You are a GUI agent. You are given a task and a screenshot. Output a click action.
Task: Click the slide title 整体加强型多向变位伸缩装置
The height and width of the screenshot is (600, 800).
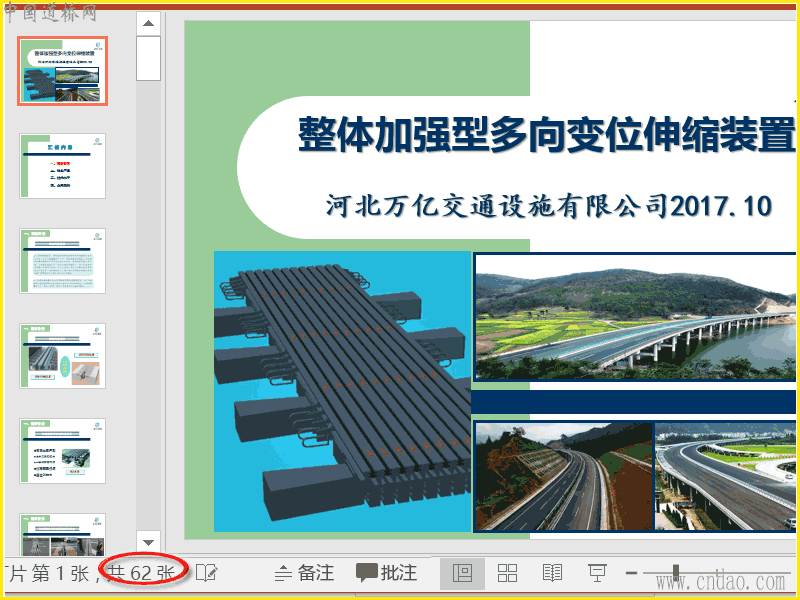click(547, 135)
